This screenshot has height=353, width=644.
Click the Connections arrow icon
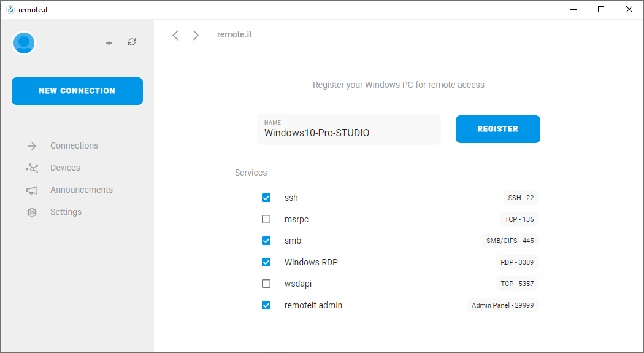point(32,146)
